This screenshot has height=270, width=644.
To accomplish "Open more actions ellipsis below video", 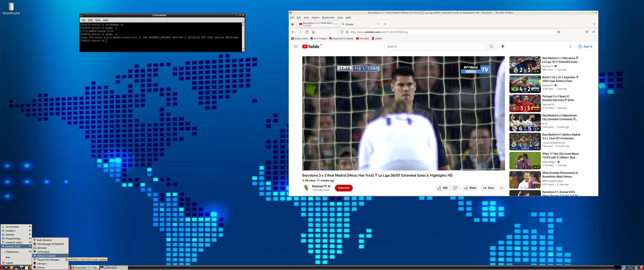I will (502, 188).
